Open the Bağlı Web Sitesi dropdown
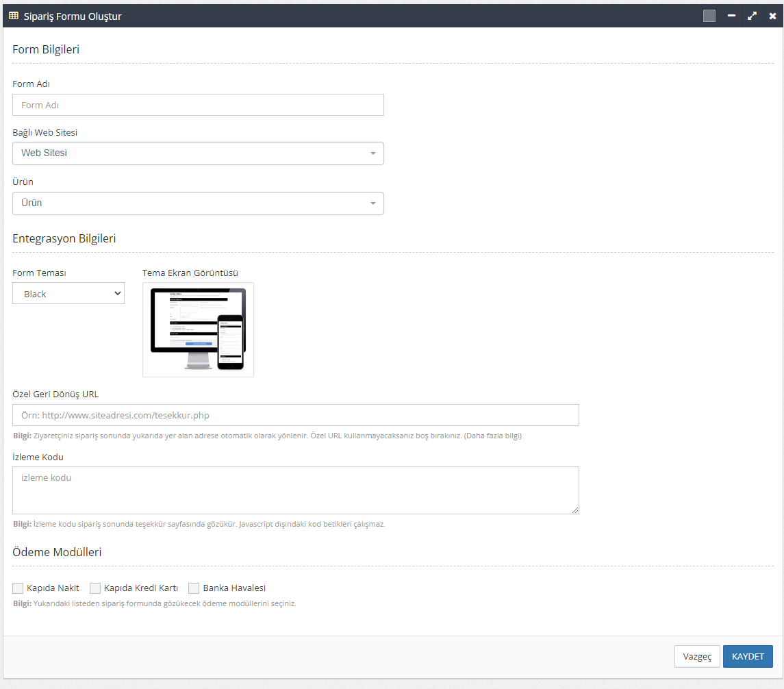Screen dimensions: 784x689 pyautogui.click(x=198, y=153)
